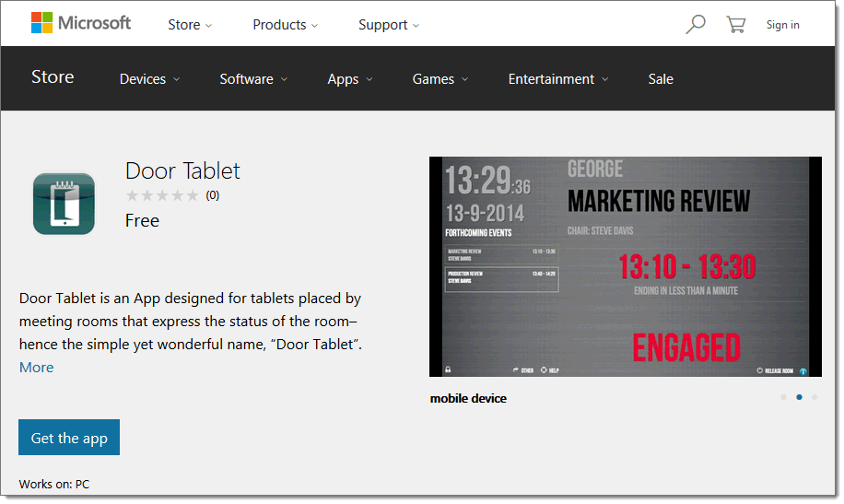Open the Software menu

tap(253, 79)
